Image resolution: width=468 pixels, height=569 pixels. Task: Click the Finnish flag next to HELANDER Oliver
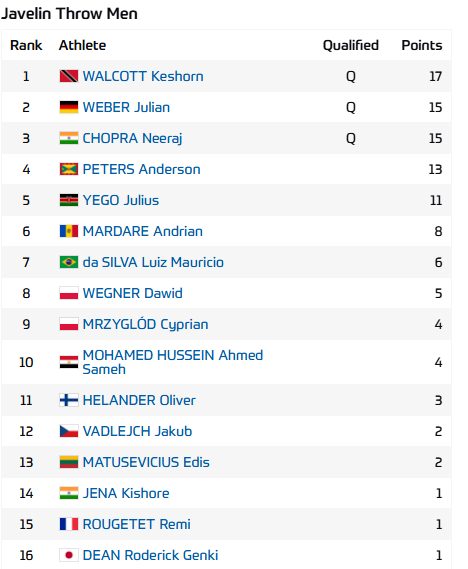coord(69,400)
